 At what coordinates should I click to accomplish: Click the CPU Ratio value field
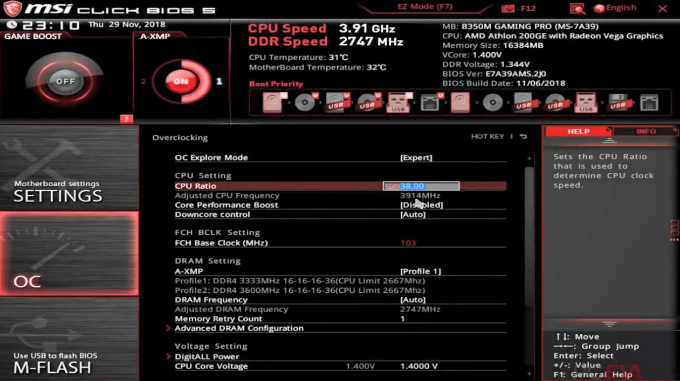tap(421, 186)
